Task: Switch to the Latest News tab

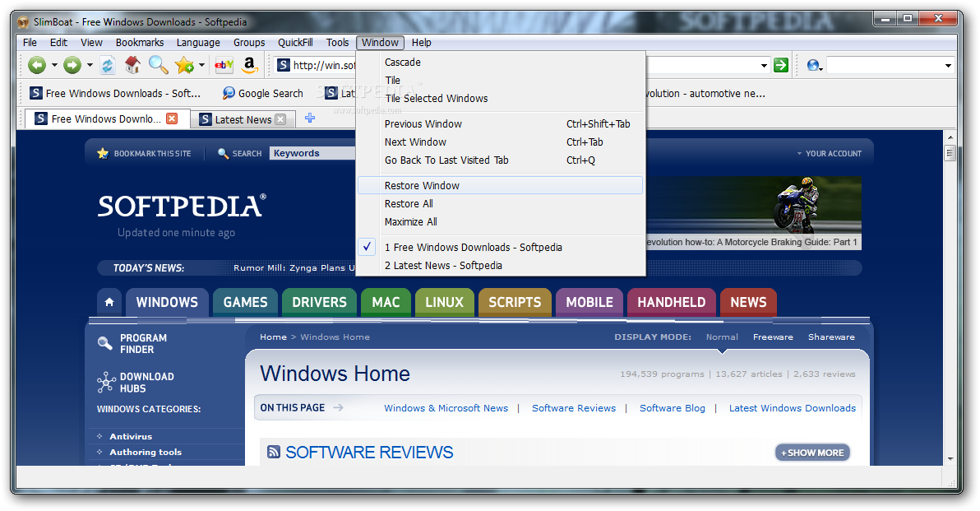Action: pyautogui.click(x=243, y=119)
